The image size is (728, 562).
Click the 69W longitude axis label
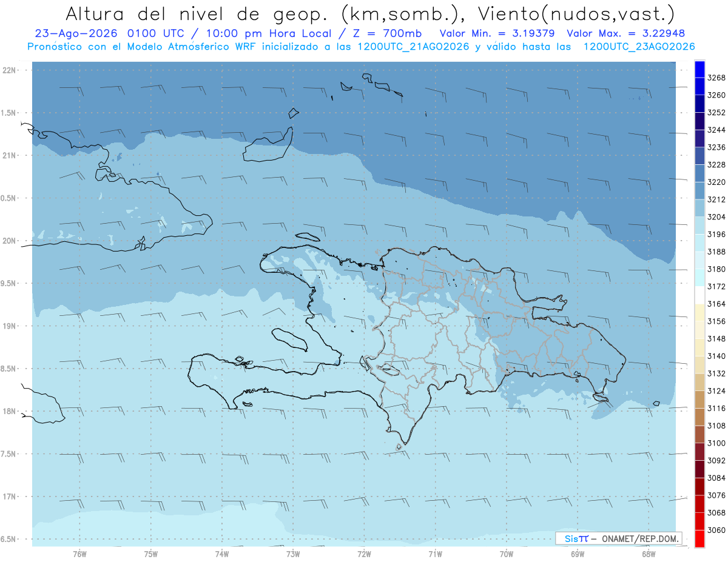(x=578, y=553)
